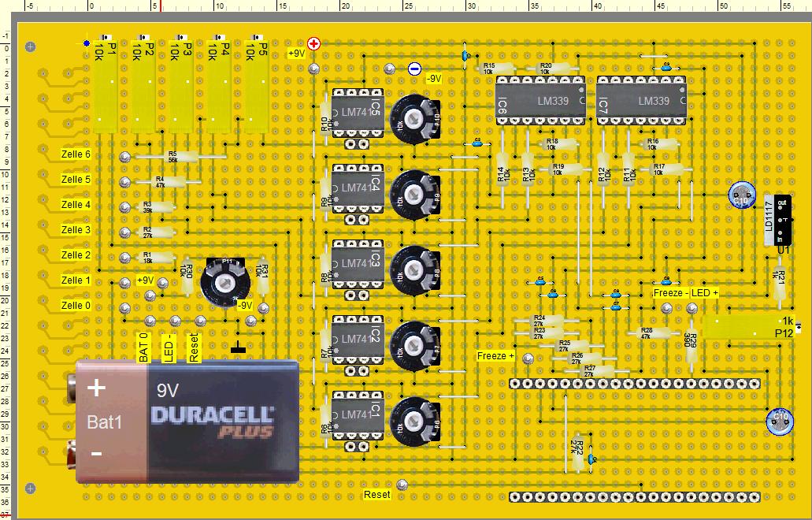The height and width of the screenshot is (520, 812).
Task: Click the P12 1k trimmer block
Action: click(x=748, y=328)
